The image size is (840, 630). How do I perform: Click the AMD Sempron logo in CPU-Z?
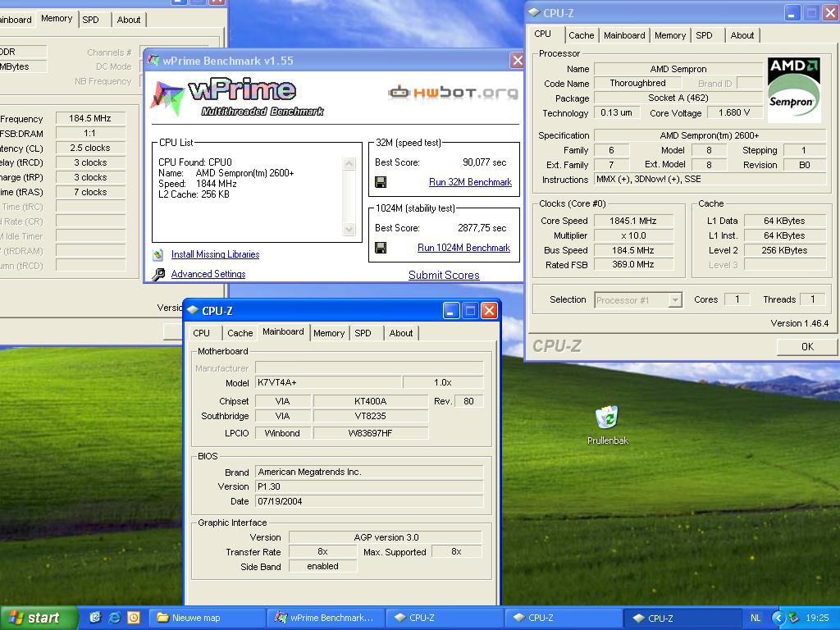(794, 89)
